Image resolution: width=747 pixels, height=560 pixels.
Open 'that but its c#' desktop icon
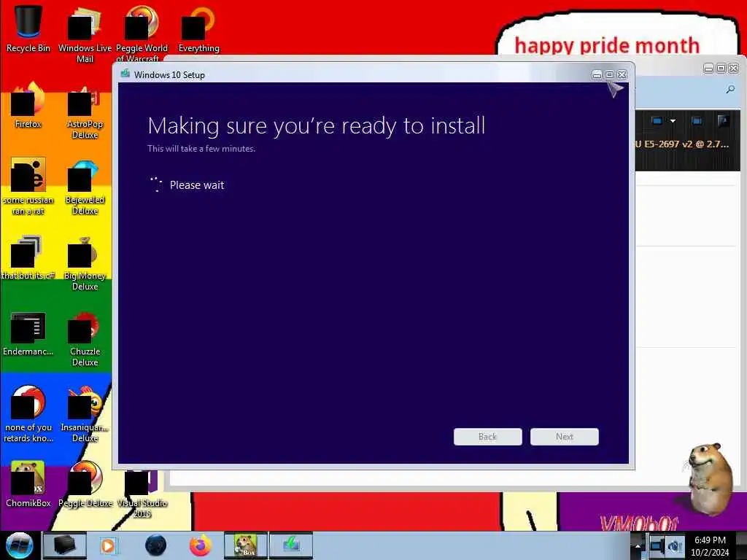(x=28, y=257)
